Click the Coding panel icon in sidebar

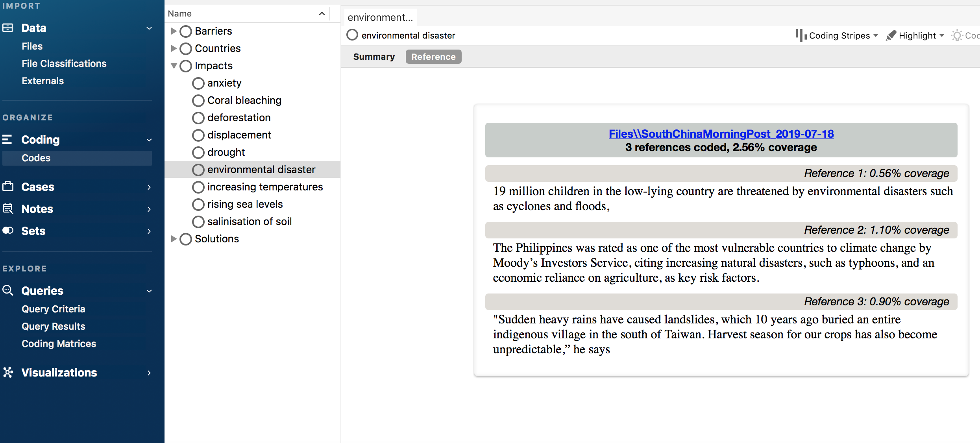click(x=9, y=139)
